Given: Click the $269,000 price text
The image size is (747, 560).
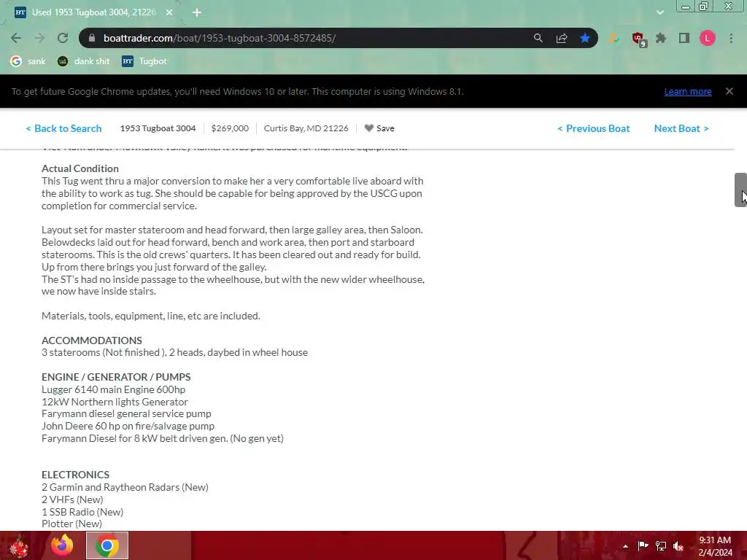Looking at the screenshot, I should [230, 128].
